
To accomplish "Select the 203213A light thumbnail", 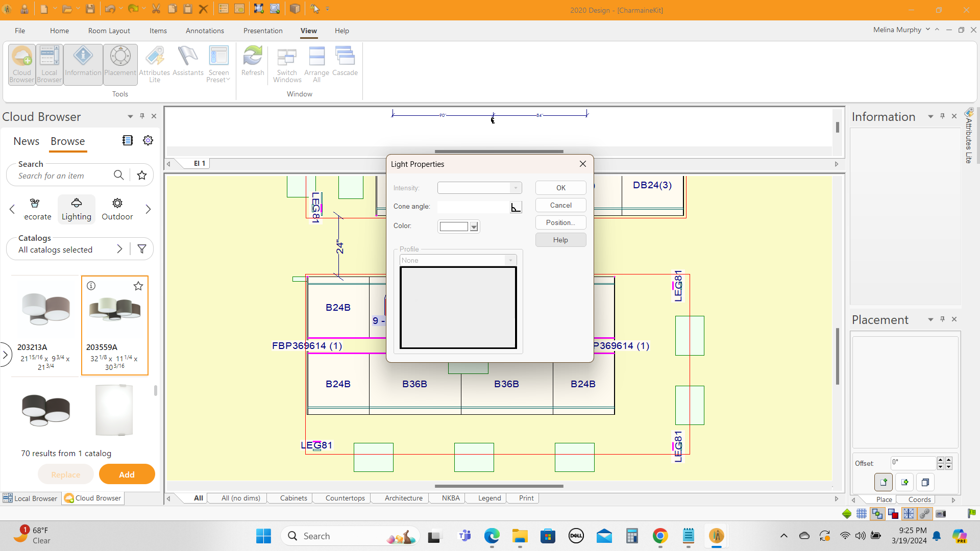I will 45,309.
